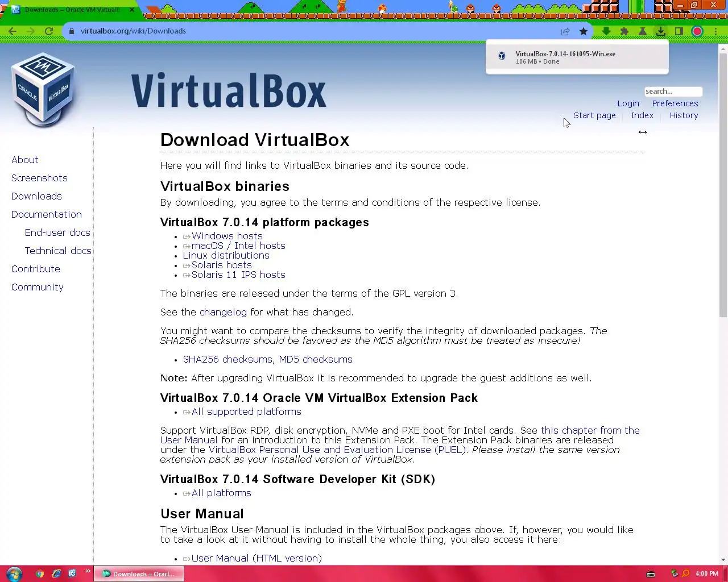Open the History link
The height and width of the screenshot is (582, 728).
[684, 115]
